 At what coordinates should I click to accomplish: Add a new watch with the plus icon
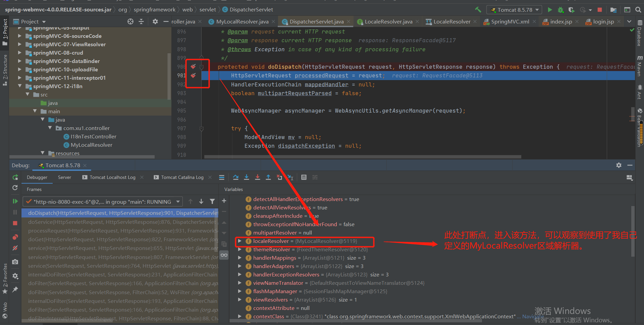224,201
